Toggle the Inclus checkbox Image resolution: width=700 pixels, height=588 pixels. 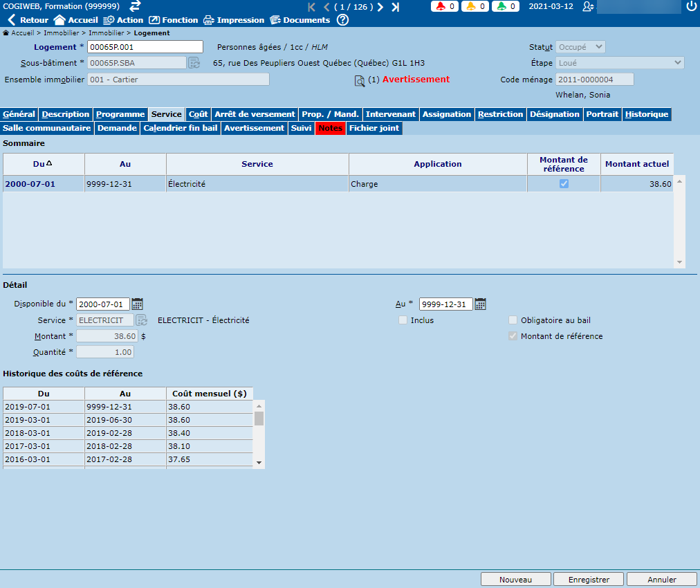coord(403,320)
